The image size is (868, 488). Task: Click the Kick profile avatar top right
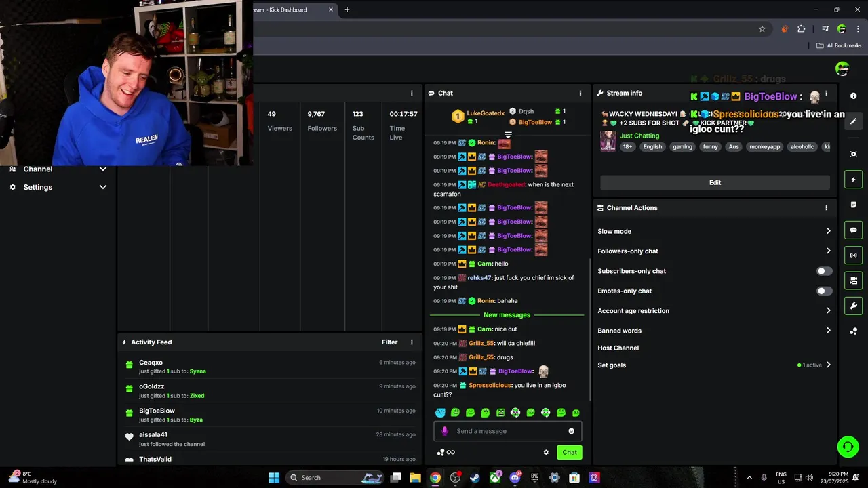pos(842,68)
